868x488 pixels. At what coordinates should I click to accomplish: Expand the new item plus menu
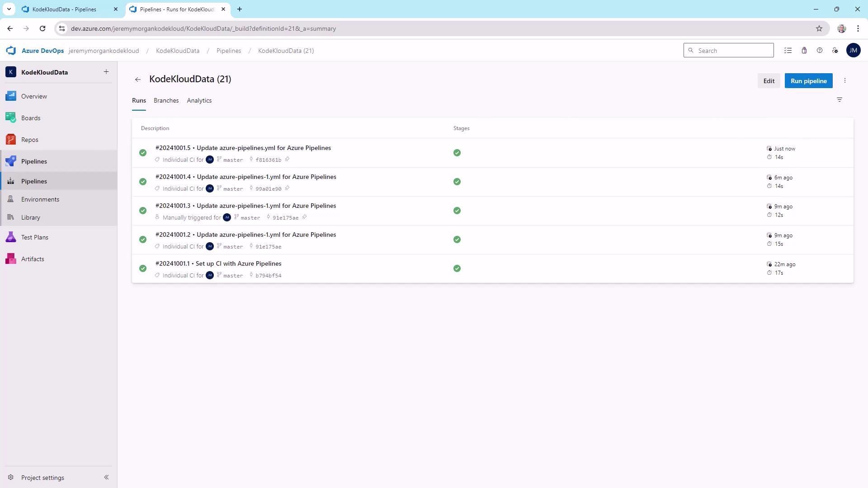coord(106,72)
